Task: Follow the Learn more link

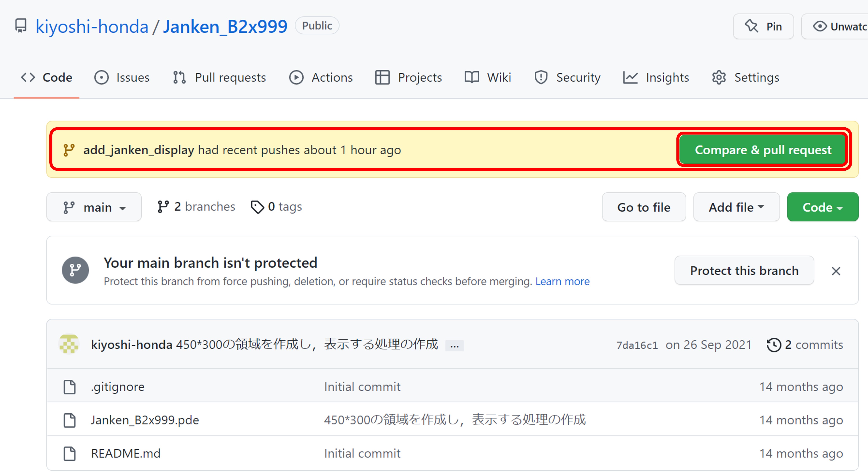Action: click(x=562, y=281)
